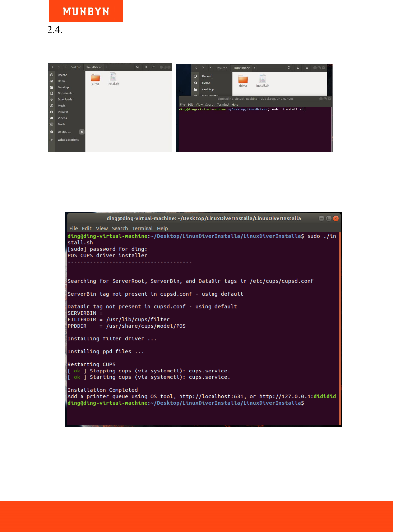Open the hamburger menu in the file manager listing Downloads
Screen dimensions: 393x532
(x=153, y=67)
